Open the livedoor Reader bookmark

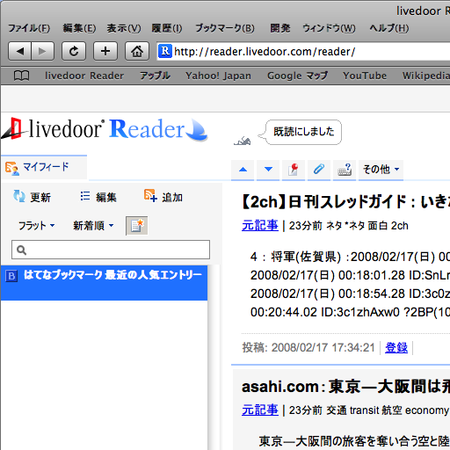(x=84, y=76)
